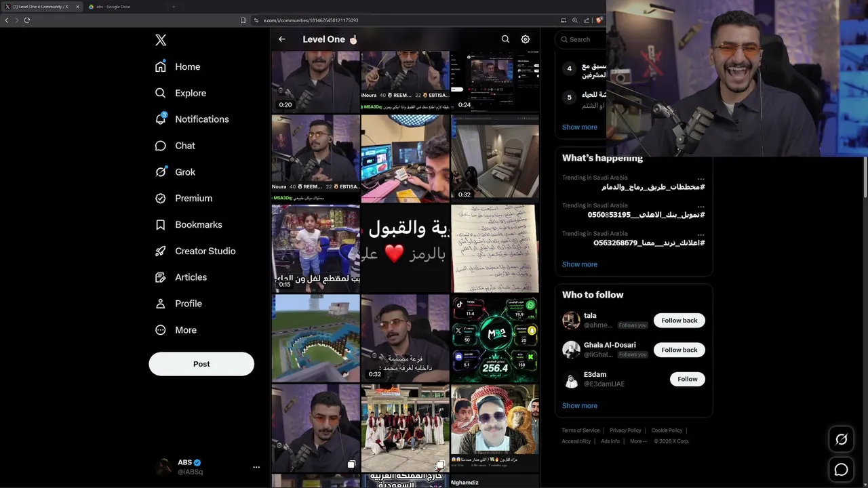
Task: Open the computer desk setup image
Action: click(x=405, y=159)
